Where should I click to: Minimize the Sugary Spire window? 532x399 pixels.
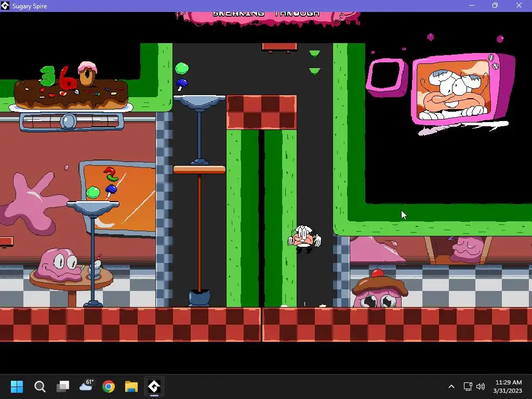(472, 5)
